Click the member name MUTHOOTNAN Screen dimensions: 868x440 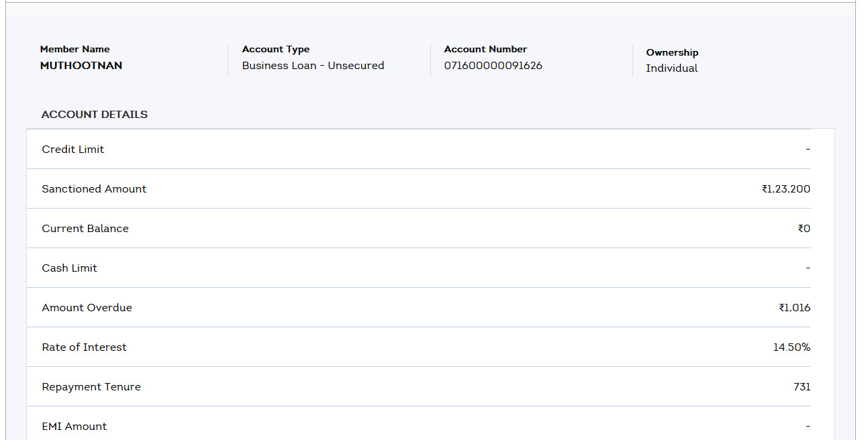point(81,66)
